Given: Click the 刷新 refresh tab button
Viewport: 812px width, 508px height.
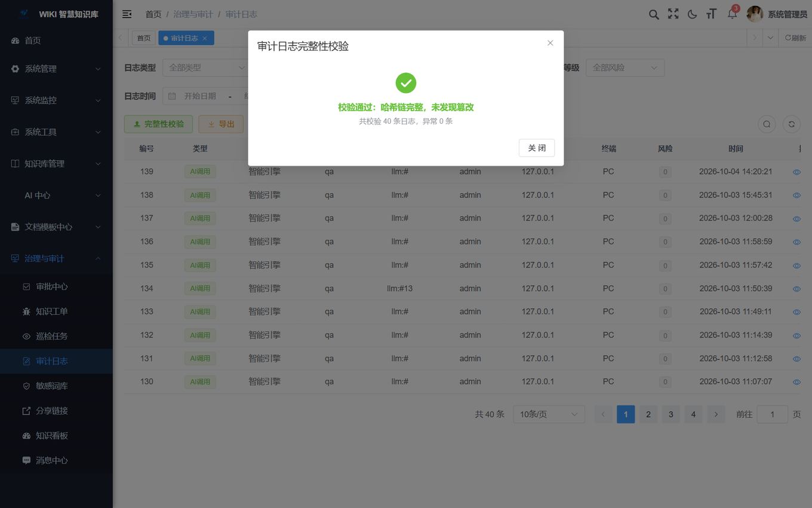Looking at the screenshot, I should pyautogui.click(x=795, y=38).
